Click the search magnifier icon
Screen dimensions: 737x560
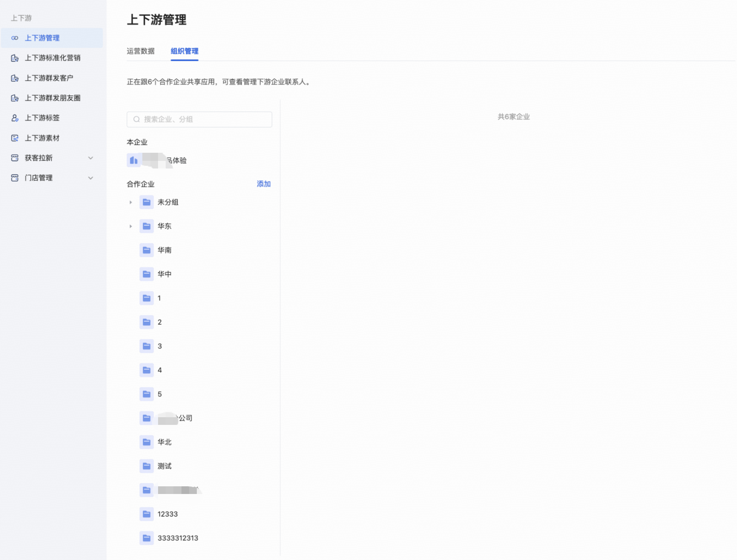[136, 119]
